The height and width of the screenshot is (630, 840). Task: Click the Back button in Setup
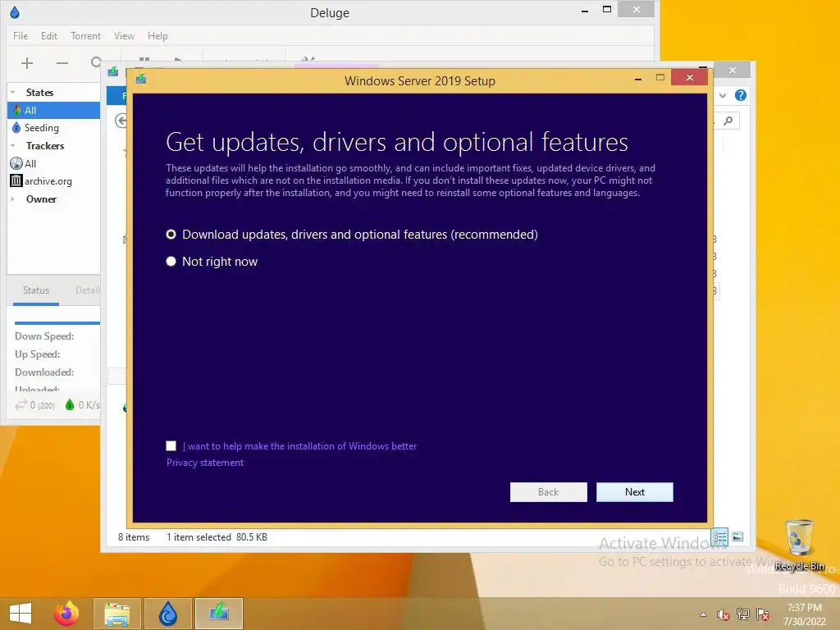(x=548, y=492)
